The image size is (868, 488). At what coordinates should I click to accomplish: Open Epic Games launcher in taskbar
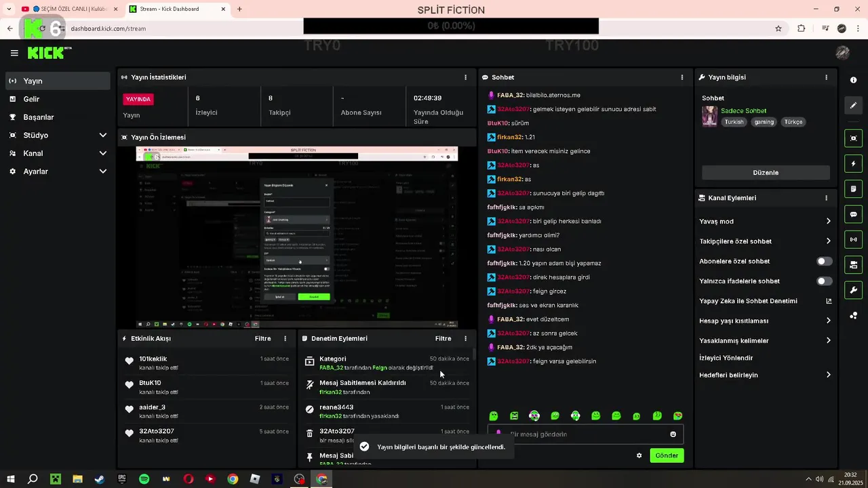122,479
